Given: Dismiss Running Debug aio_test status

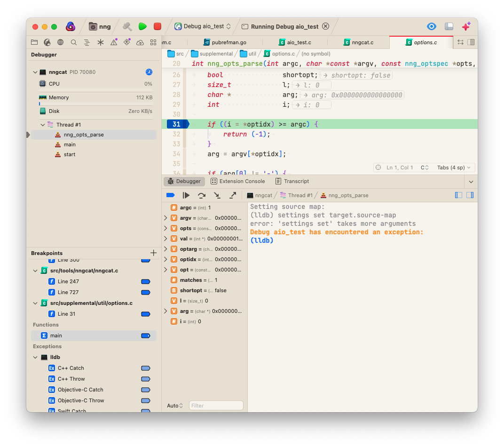Looking at the screenshot, I should click(326, 26).
